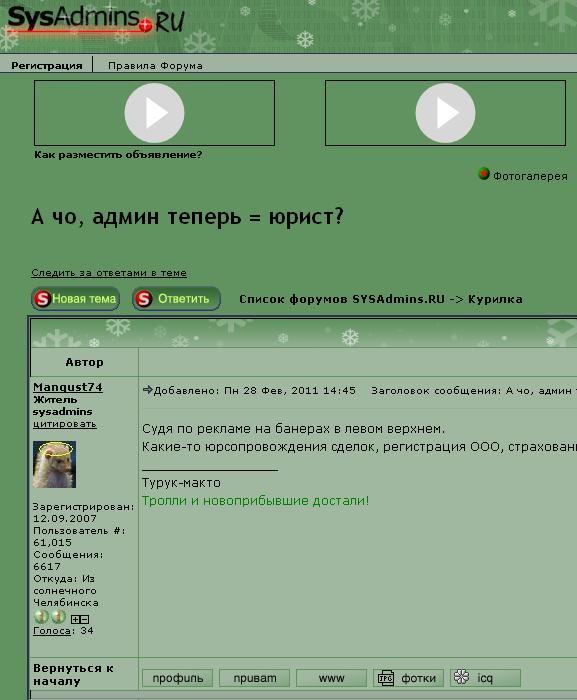Open Mangust74 username link

[68, 387]
